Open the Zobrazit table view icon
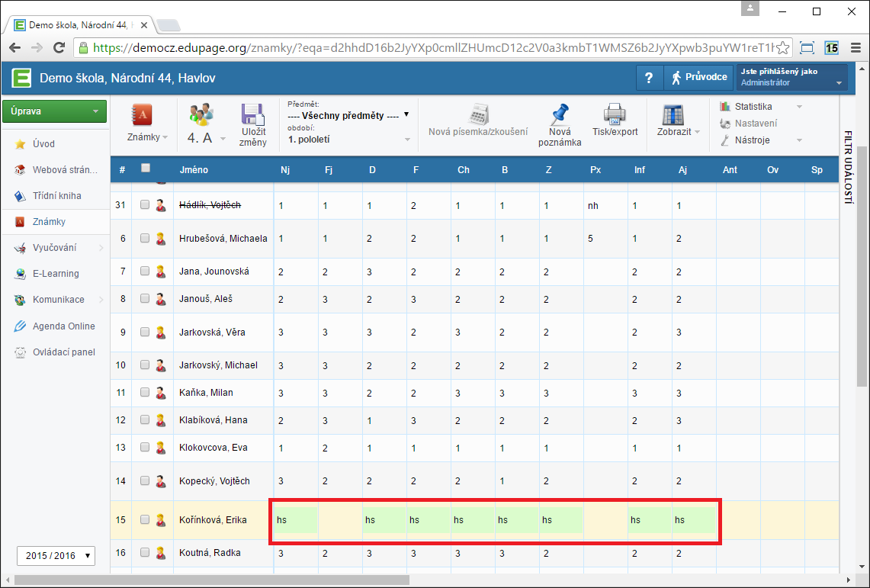Viewport: 870px width, 588px height. coord(673,114)
